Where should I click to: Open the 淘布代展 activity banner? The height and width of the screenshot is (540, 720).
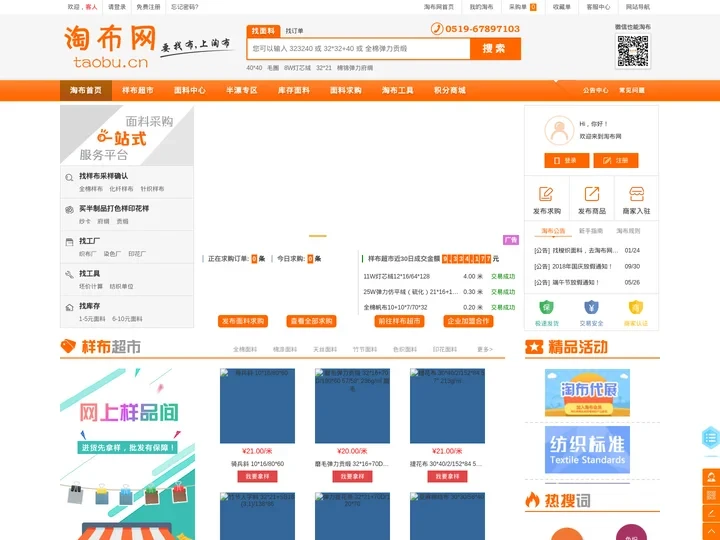click(587, 393)
